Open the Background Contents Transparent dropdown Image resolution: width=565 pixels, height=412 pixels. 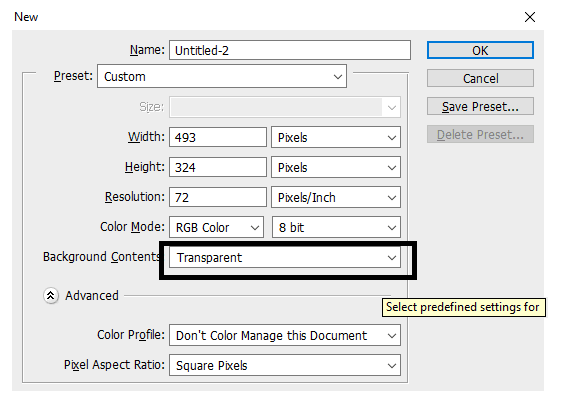tap(285, 257)
